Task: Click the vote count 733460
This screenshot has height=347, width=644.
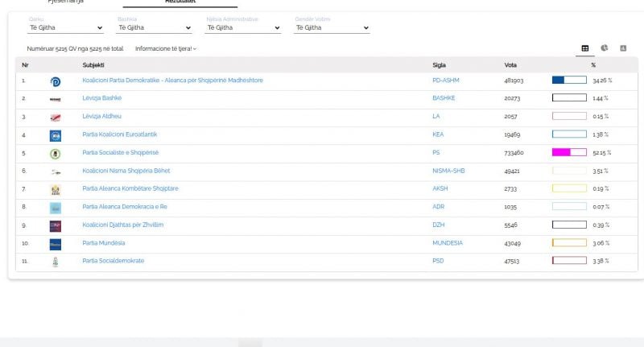Action: [514, 153]
